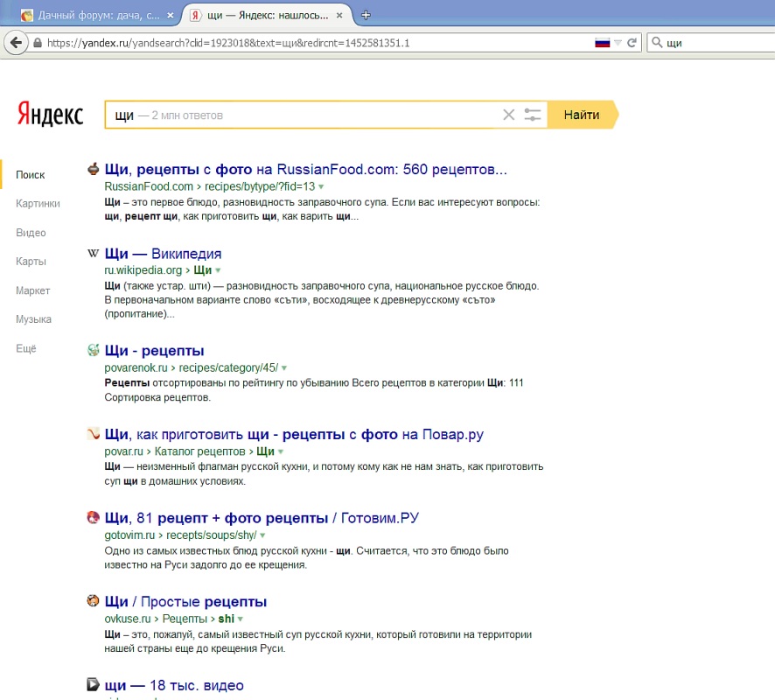This screenshot has width=775, height=700.
Task: Open a new browser tab with plus icon
Action: point(366,16)
